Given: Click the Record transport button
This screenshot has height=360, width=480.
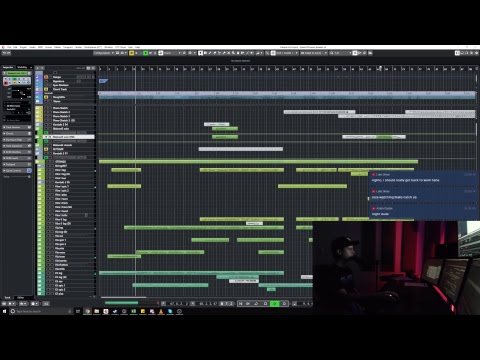Looking at the screenshot, I should pyautogui.click(x=284, y=304).
